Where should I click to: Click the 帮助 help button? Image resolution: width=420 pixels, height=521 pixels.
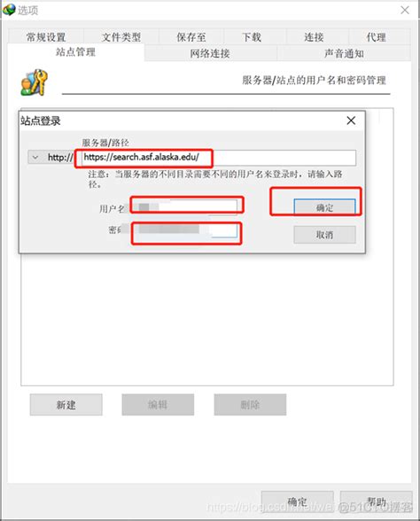(x=376, y=502)
